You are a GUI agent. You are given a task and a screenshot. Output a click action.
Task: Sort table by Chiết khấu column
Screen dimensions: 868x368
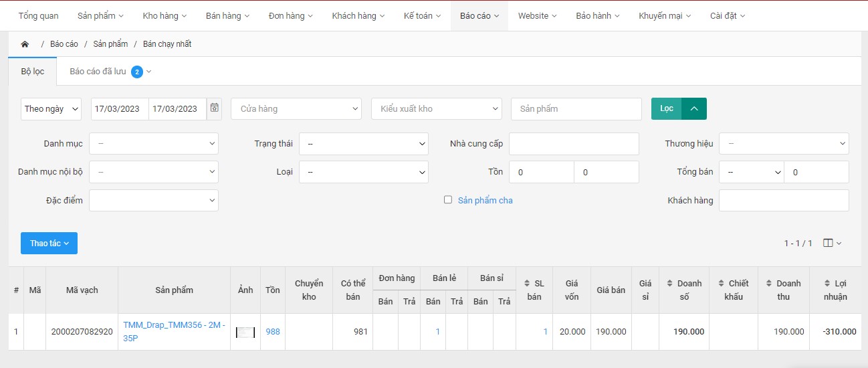pyautogui.click(x=733, y=290)
